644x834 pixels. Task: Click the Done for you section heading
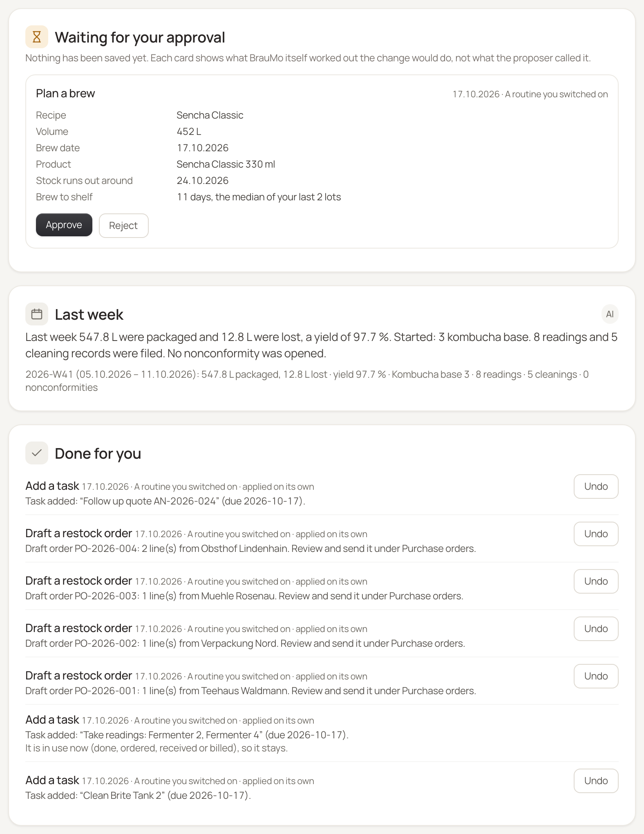click(98, 453)
